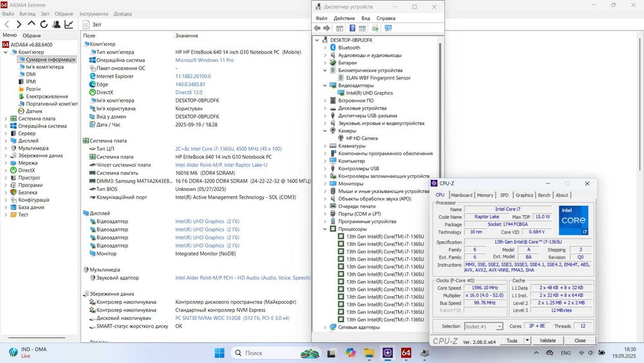Click the AIDA64 graph chart toolbar icon

(68, 25)
